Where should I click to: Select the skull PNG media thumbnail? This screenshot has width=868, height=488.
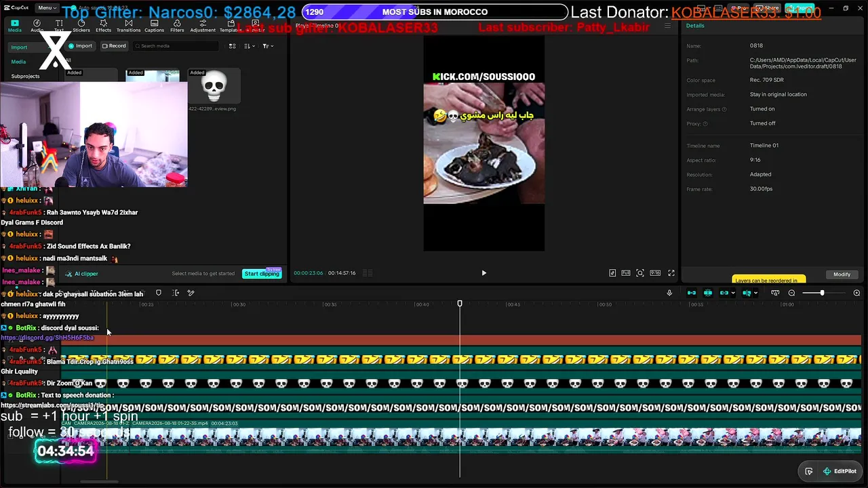214,87
